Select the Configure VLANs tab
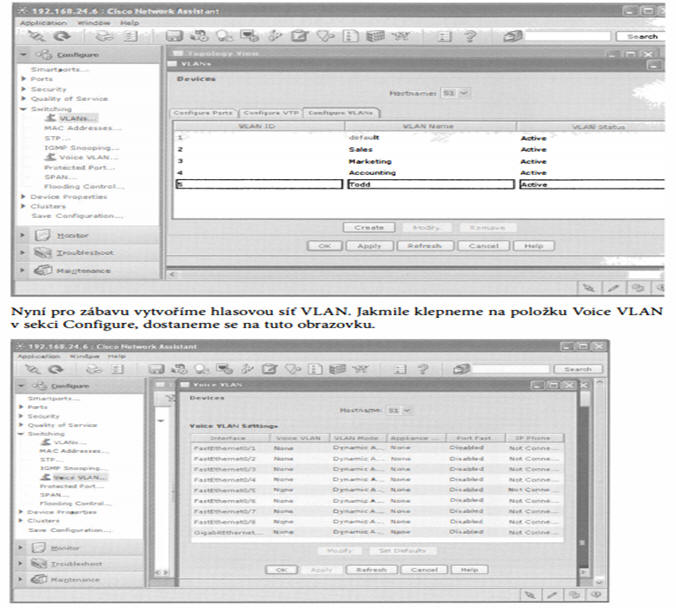Viewport: 676px width, 608px height. coord(341,113)
